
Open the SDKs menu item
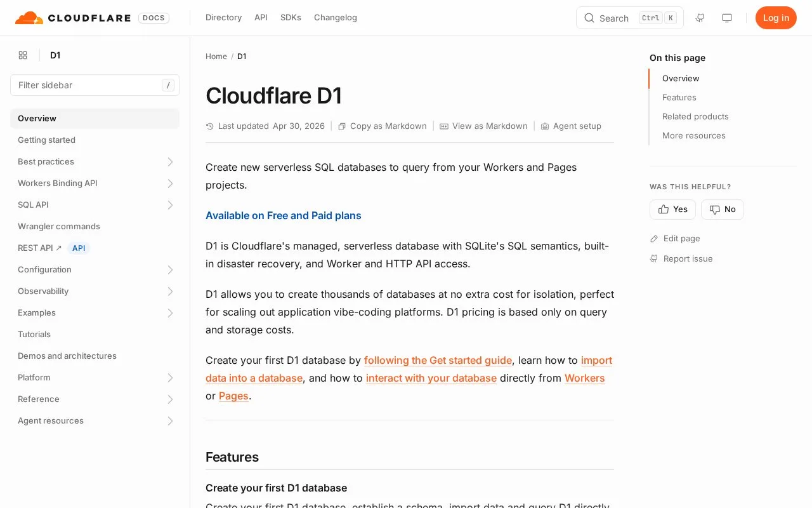(291, 18)
